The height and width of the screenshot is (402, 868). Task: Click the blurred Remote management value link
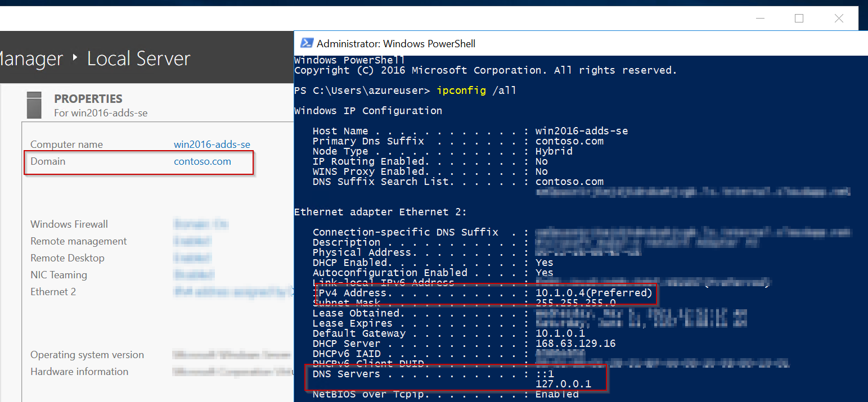[192, 241]
